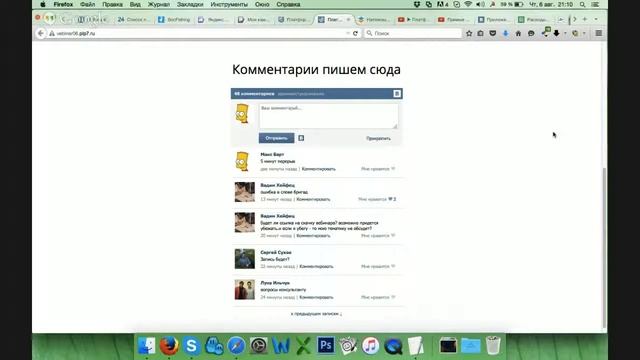Image resolution: width=640 pixels, height=360 pixels.
Task: Click Сергей Сухов's avatar thumbnail
Action: [244, 259]
